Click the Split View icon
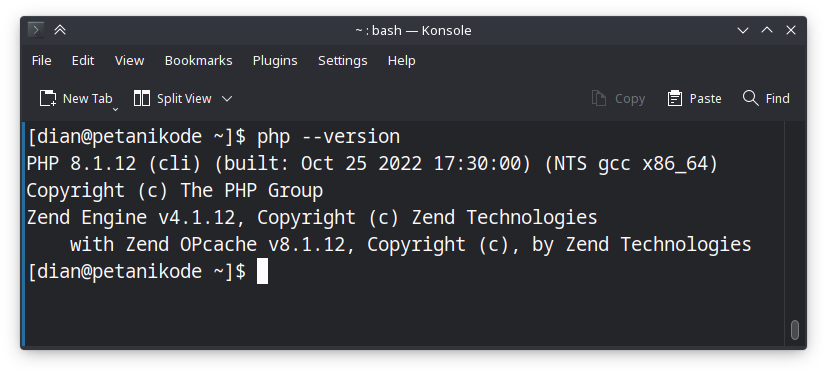Image resolution: width=827 pixels, height=374 pixels. [x=142, y=98]
